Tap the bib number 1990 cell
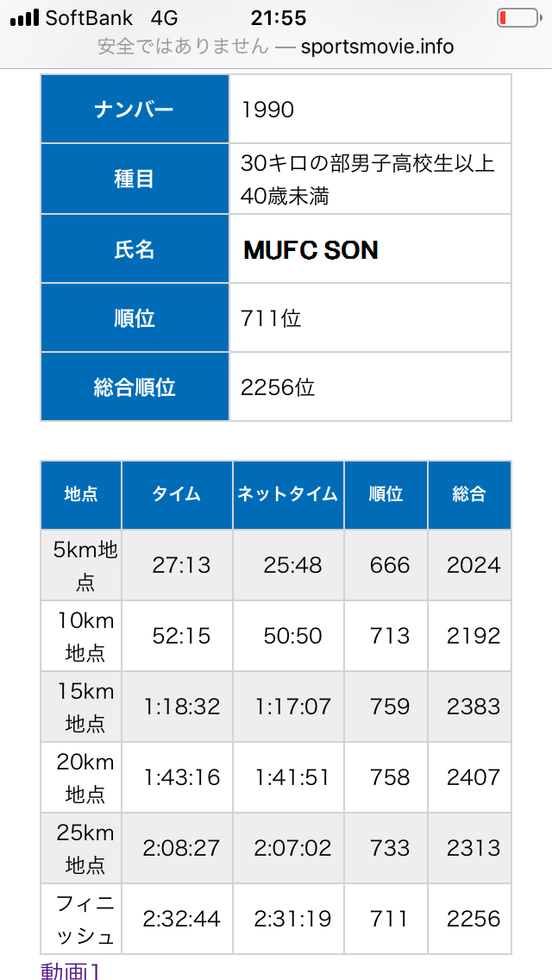 268,110
